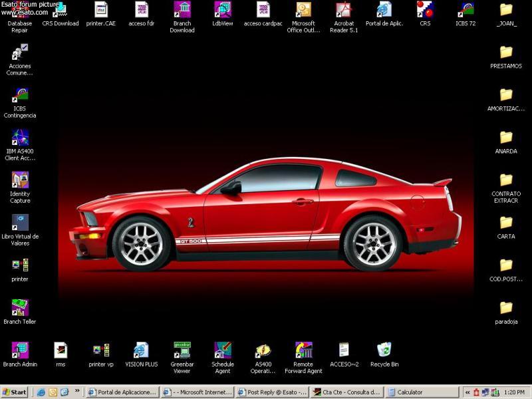Open the Recycle Bin
Viewport: 532px width, 399px height.
[x=384, y=354]
